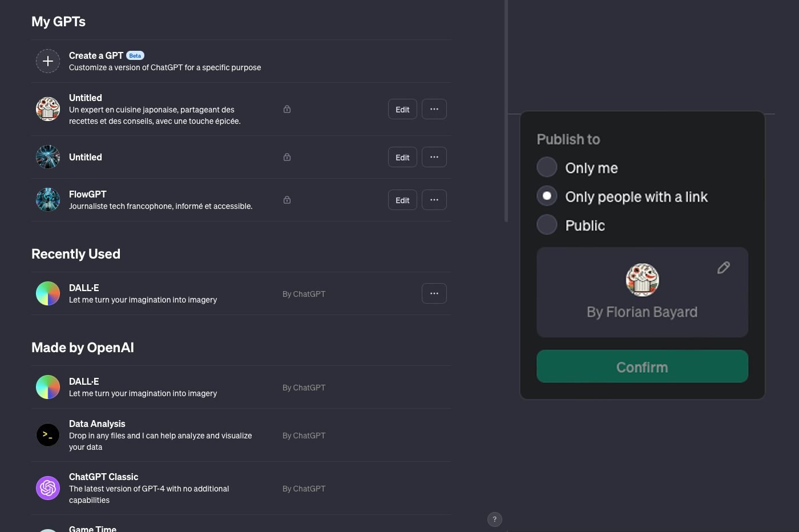Click the FlowGPT avatar icon
The height and width of the screenshot is (532, 799).
coord(48,200)
